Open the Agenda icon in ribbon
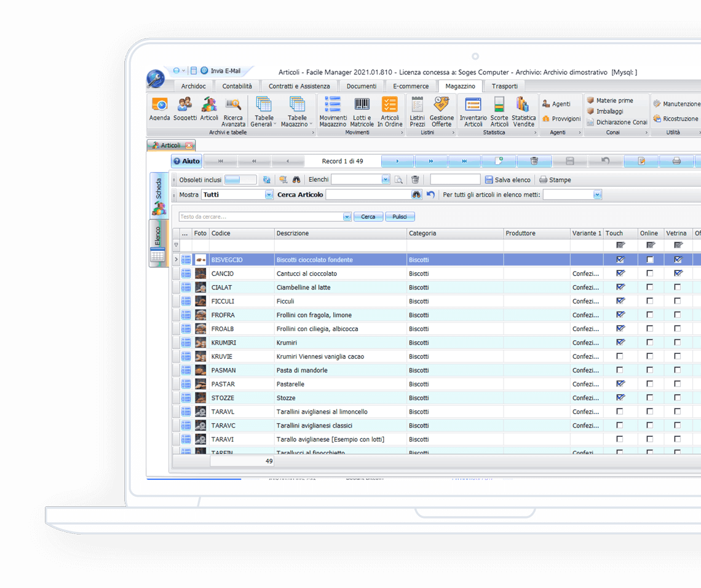The height and width of the screenshot is (588, 701). click(159, 106)
